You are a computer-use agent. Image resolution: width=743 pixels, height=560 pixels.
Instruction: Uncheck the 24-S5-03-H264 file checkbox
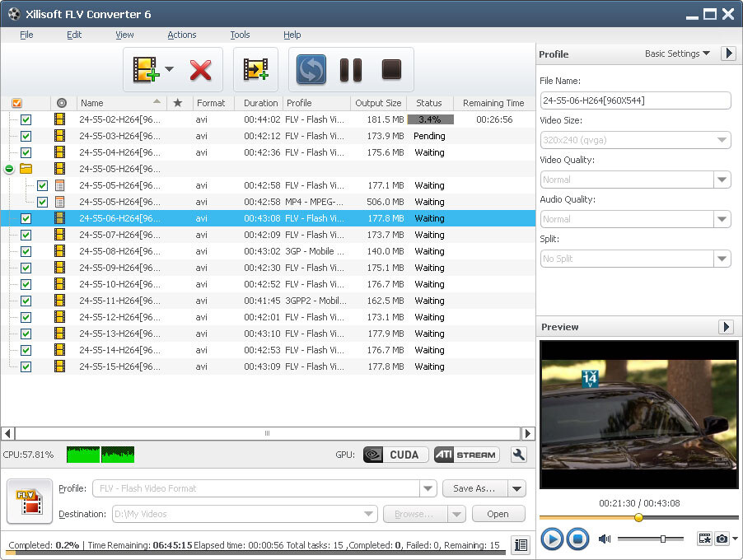pyautogui.click(x=26, y=136)
